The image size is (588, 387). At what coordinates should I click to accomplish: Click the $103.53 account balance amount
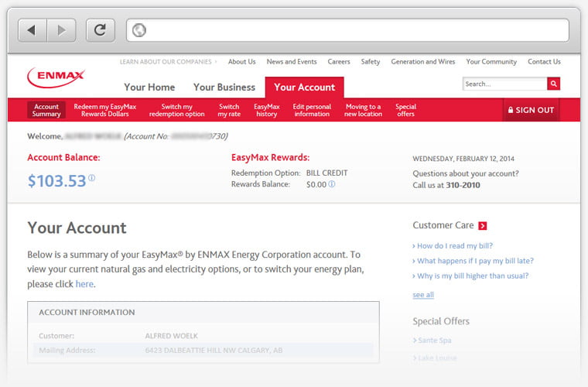(x=57, y=181)
